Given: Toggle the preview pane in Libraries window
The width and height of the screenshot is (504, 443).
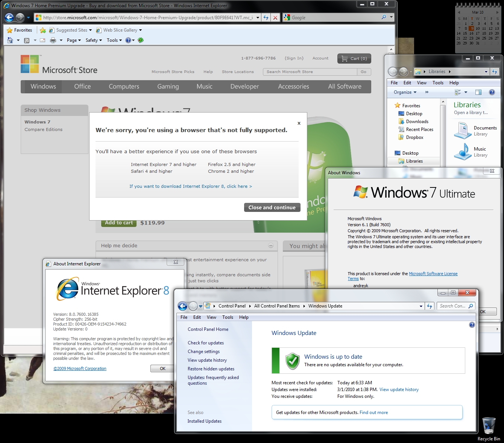Looking at the screenshot, I should tap(478, 92).
